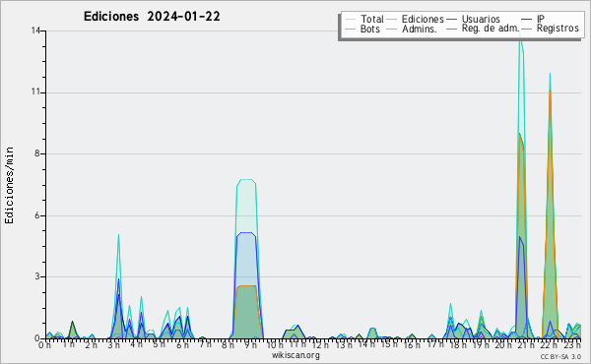Click the 6 h axis label

(182, 344)
